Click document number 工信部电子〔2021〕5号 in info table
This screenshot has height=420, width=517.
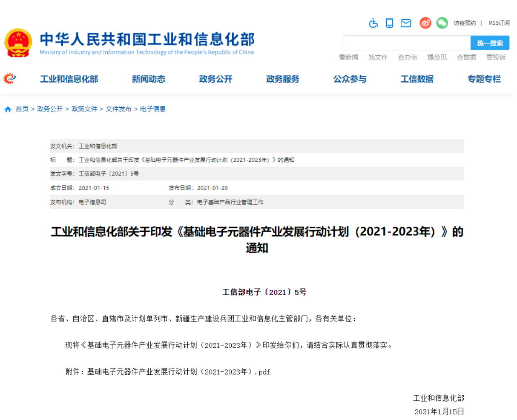click(109, 174)
